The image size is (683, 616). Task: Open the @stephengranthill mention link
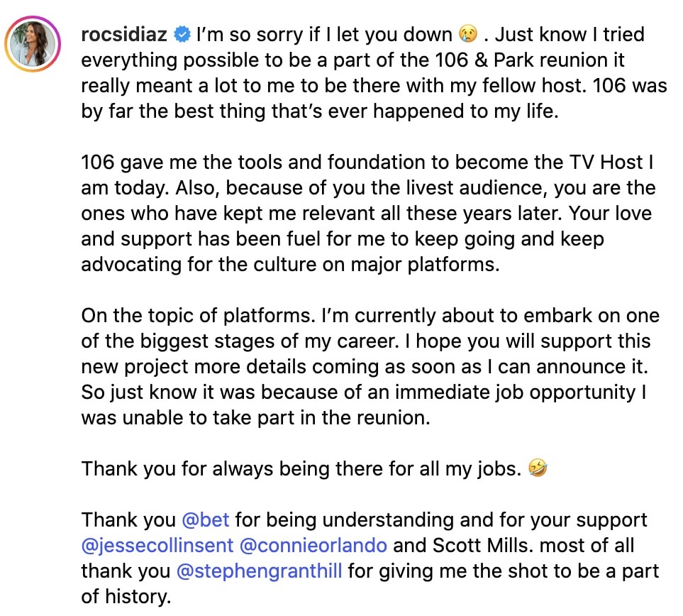[272, 571]
